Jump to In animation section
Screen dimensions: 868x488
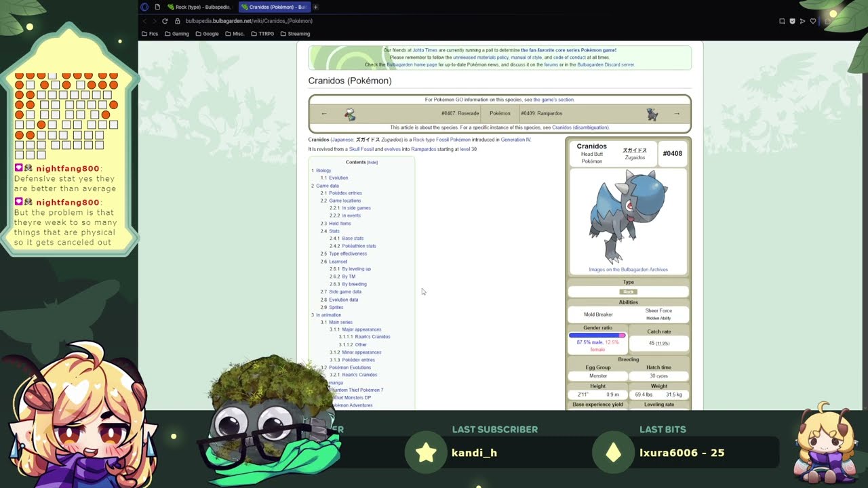(328, 315)
